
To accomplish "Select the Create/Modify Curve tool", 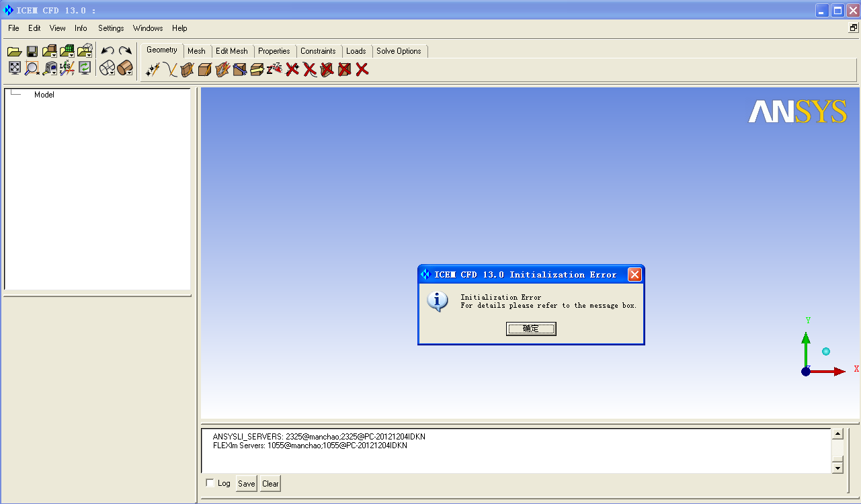I will (x=170, y=69).
